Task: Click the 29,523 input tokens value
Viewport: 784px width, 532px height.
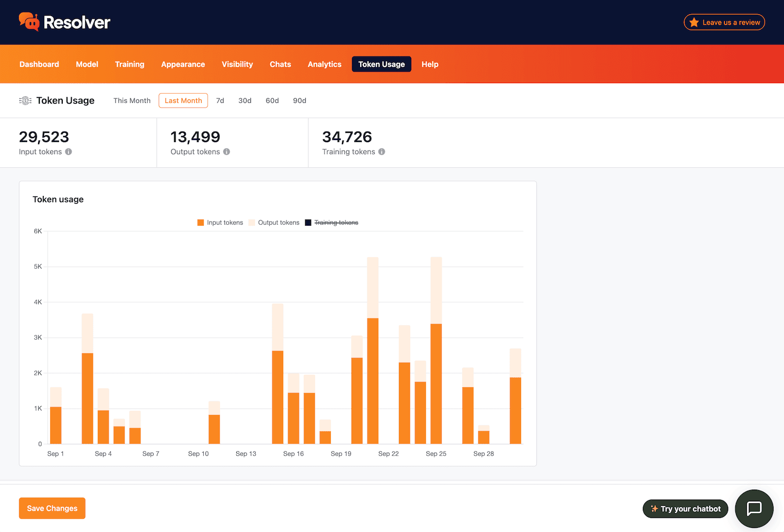Action: click(x=44, y=137)
